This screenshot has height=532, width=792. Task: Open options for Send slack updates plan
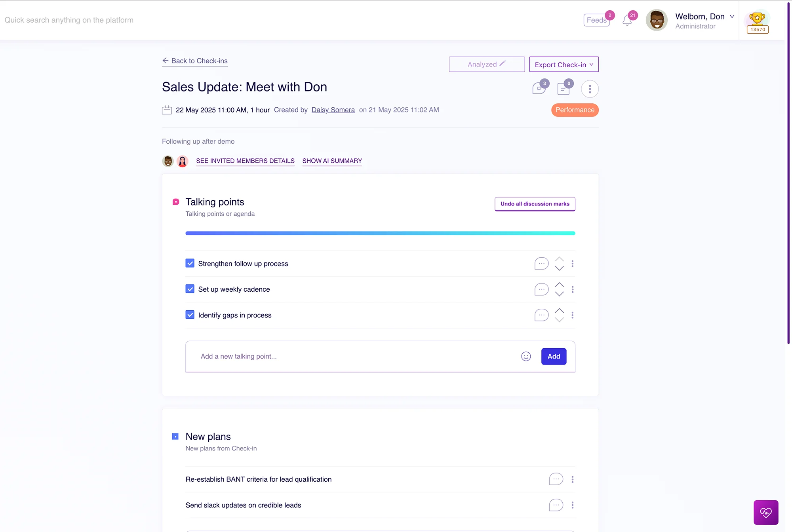pos(573,505)
